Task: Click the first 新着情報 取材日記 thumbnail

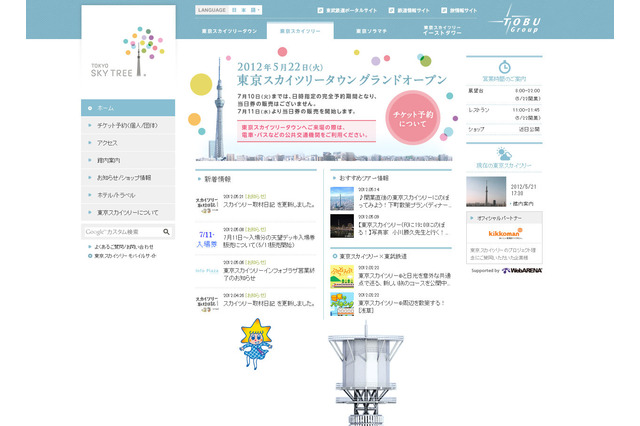Action: pos(207,205)
